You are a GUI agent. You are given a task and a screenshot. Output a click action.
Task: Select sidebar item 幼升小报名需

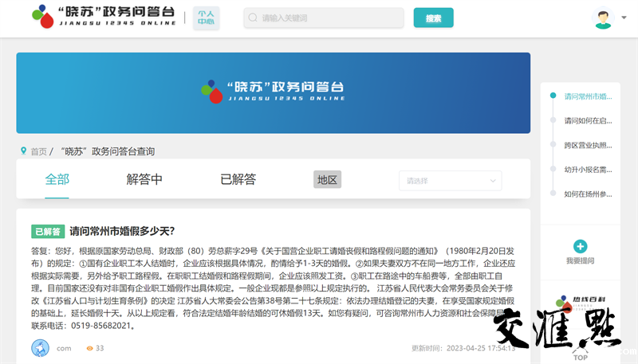[x=587, y=169]
